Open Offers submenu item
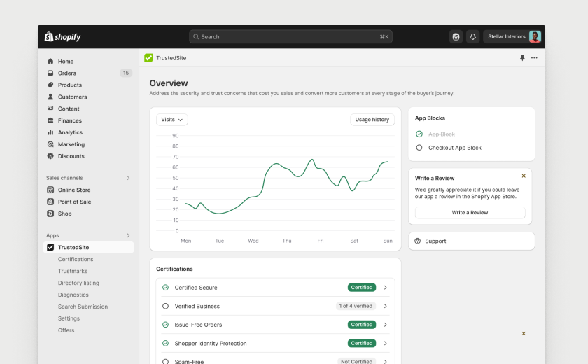Screen dimensions: 588x364 pos(66,330)
